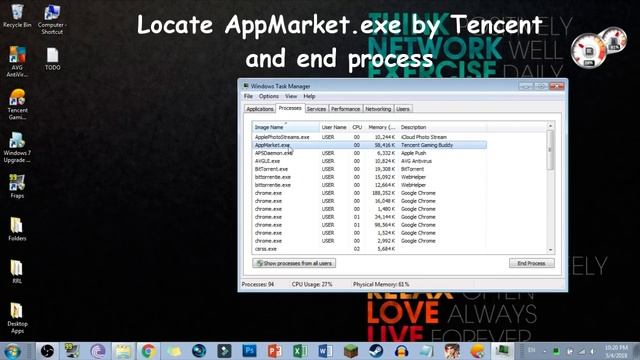Click the Apple Push description cell
The width and height of the screenshot is (640, 360).
coord(413,153)
